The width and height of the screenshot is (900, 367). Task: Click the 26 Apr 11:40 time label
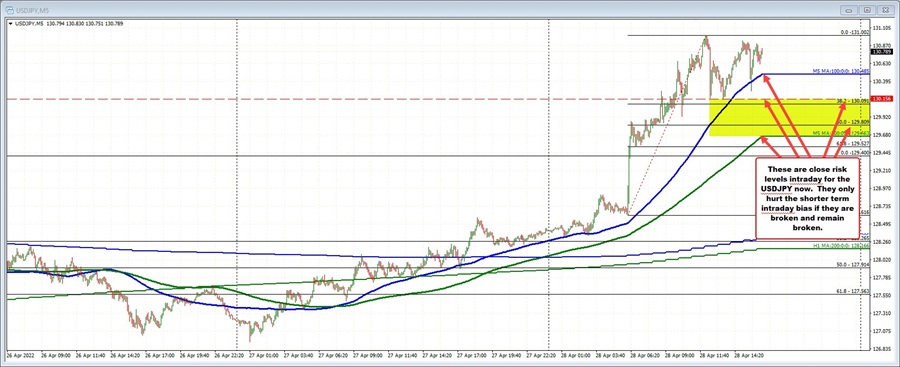point(91,356)
